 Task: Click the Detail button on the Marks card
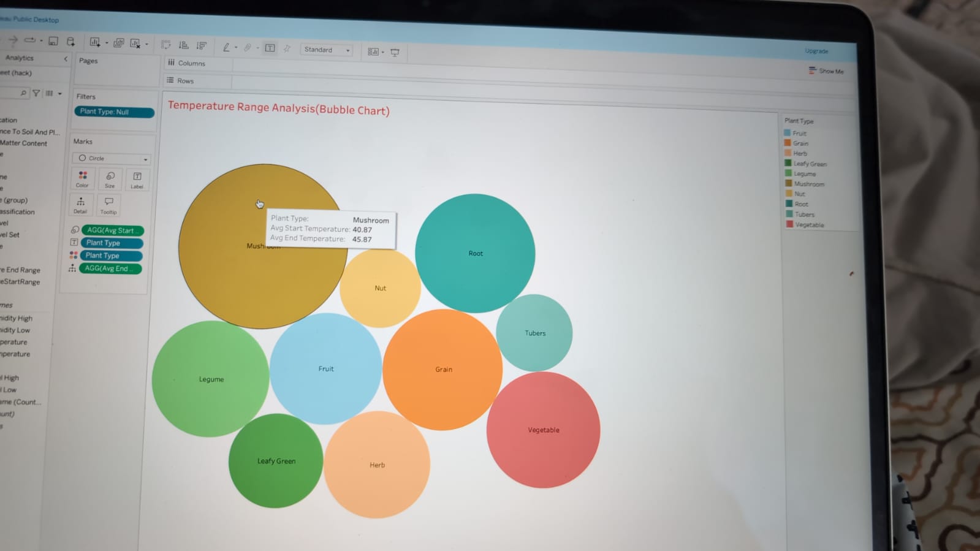click(80, 205)
